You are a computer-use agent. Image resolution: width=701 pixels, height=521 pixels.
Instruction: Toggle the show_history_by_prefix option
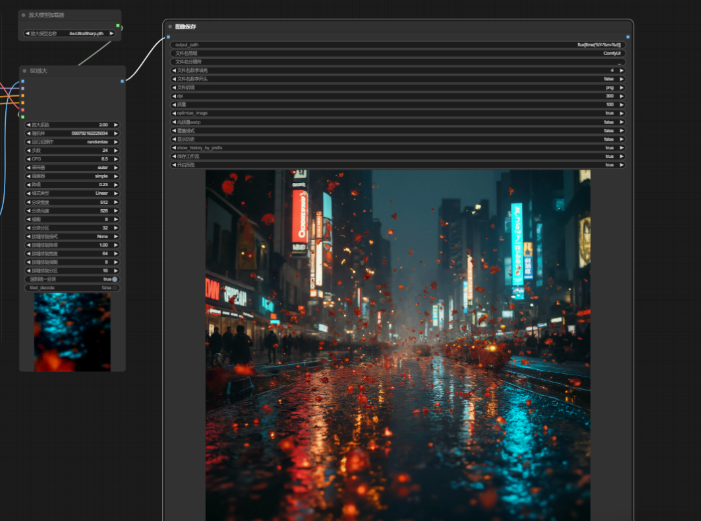click(x=398, y=147)
